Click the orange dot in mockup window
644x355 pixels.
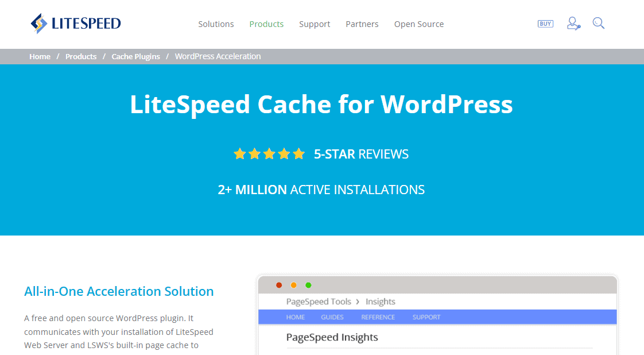pos(294,285)
